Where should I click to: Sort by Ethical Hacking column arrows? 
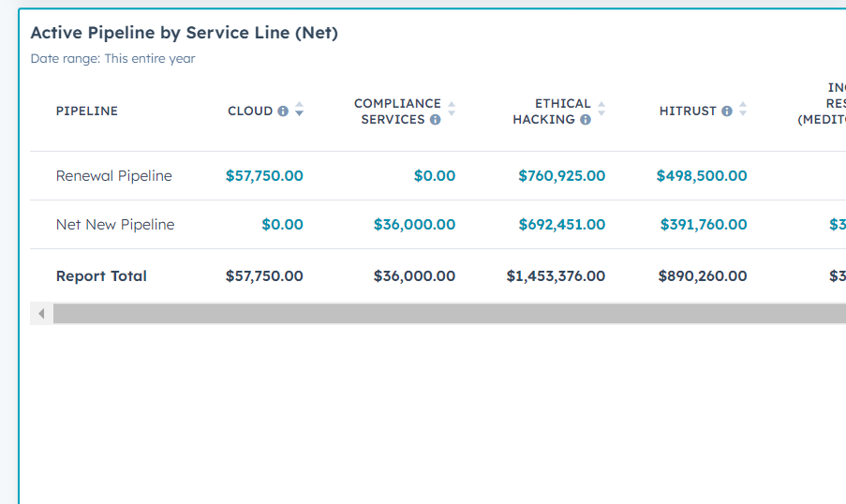(601, 110)
